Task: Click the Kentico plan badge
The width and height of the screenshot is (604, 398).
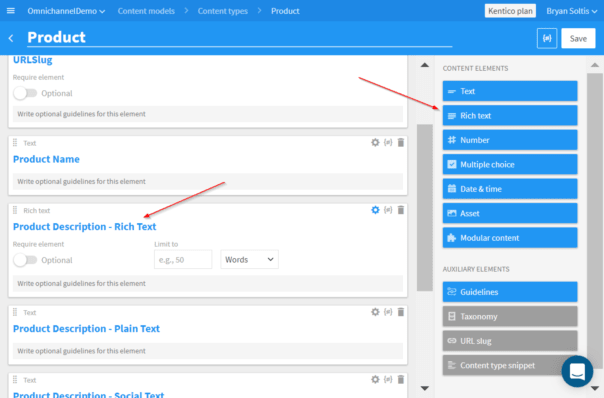Action: [510, 11]
